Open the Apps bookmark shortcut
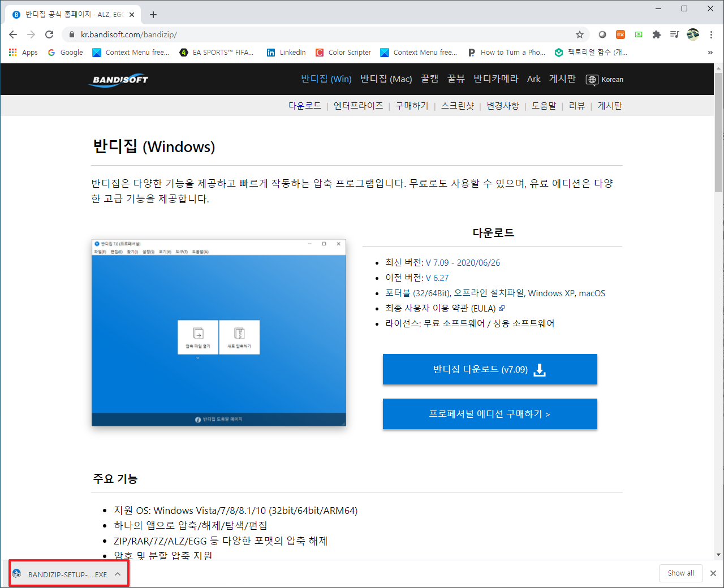The height and width of the screenshot is (588, 724). pyautogui.click(x=23, y=52)
